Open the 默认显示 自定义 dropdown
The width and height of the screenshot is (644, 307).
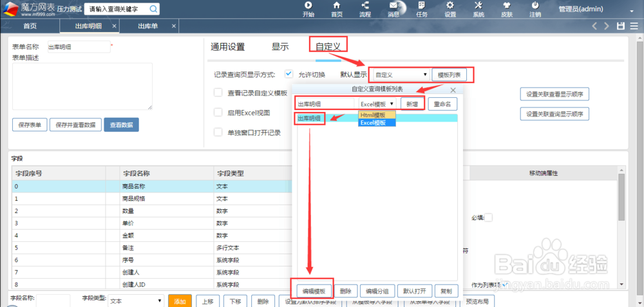(x=401, y=75)
